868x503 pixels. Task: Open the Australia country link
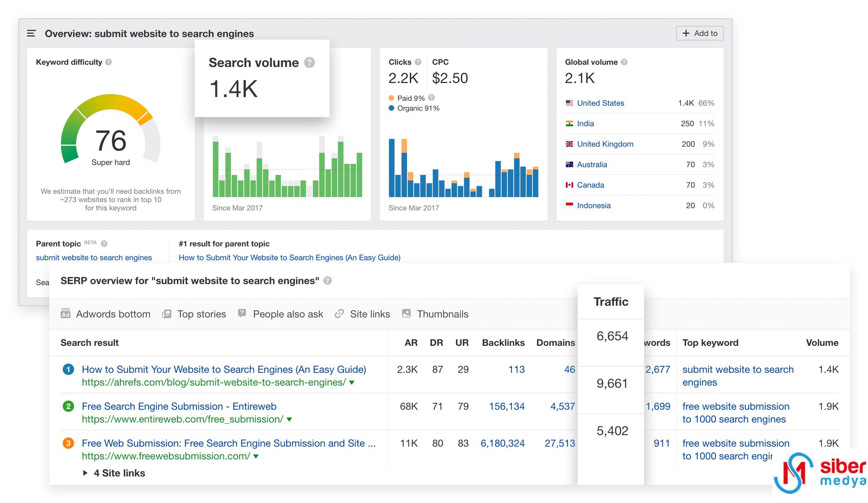592,164
